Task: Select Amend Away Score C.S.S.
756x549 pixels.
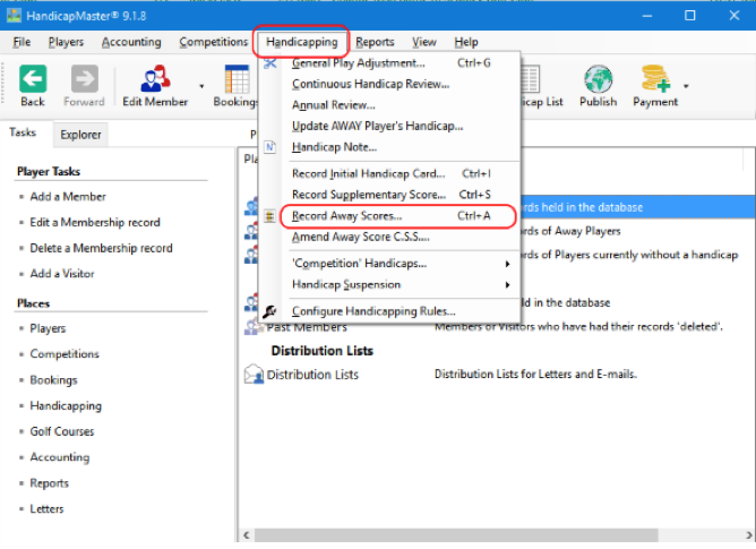Action: tap(389, 237)
